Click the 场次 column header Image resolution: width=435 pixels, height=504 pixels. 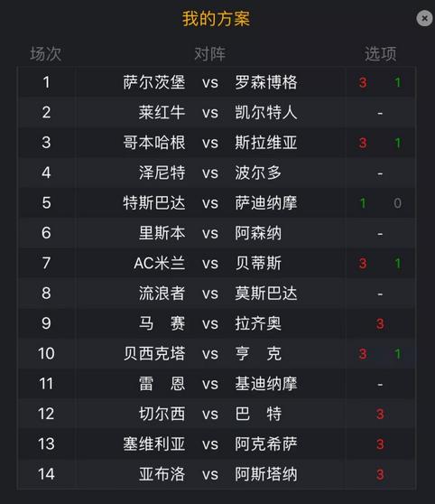tap(46, 54)
